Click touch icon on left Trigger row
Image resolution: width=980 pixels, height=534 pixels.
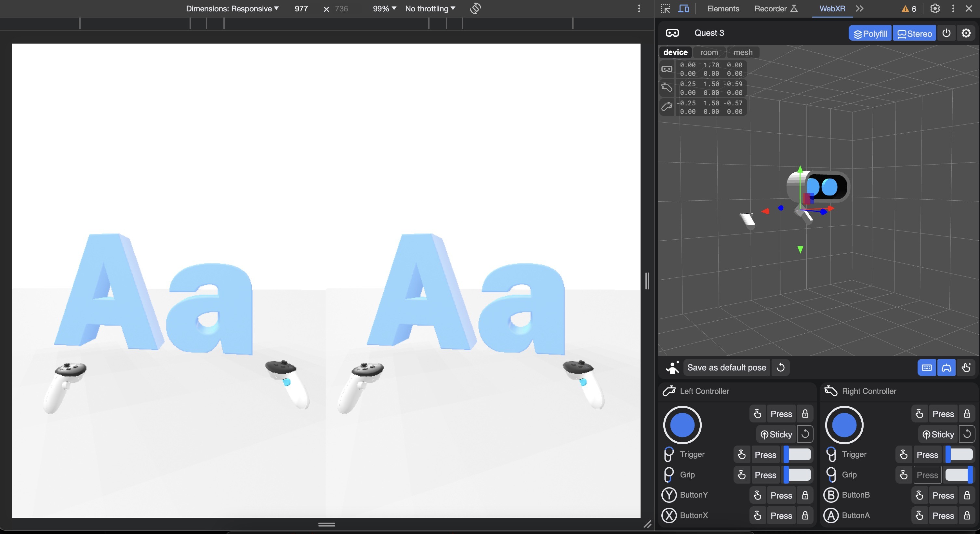741,454
